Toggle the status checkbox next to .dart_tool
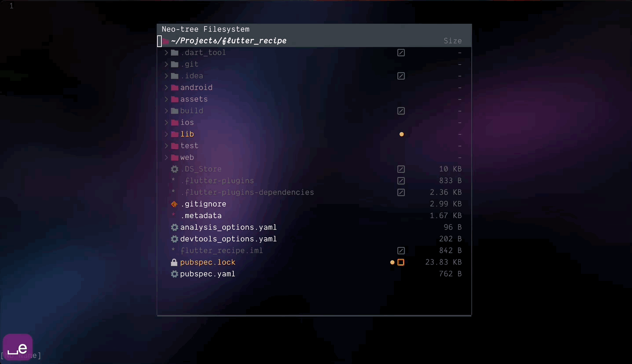 tap(401, 52)
